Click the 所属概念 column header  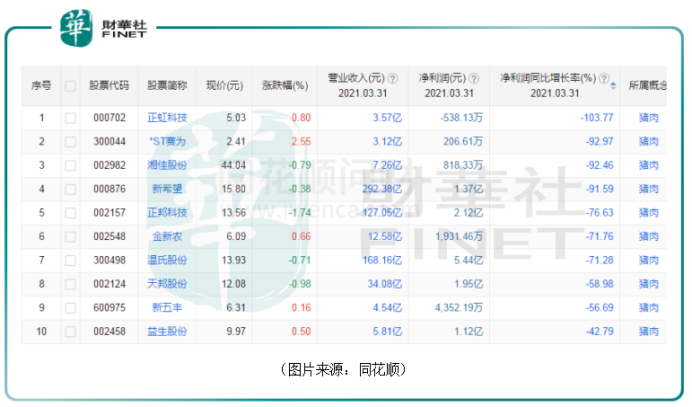point(647,86)
